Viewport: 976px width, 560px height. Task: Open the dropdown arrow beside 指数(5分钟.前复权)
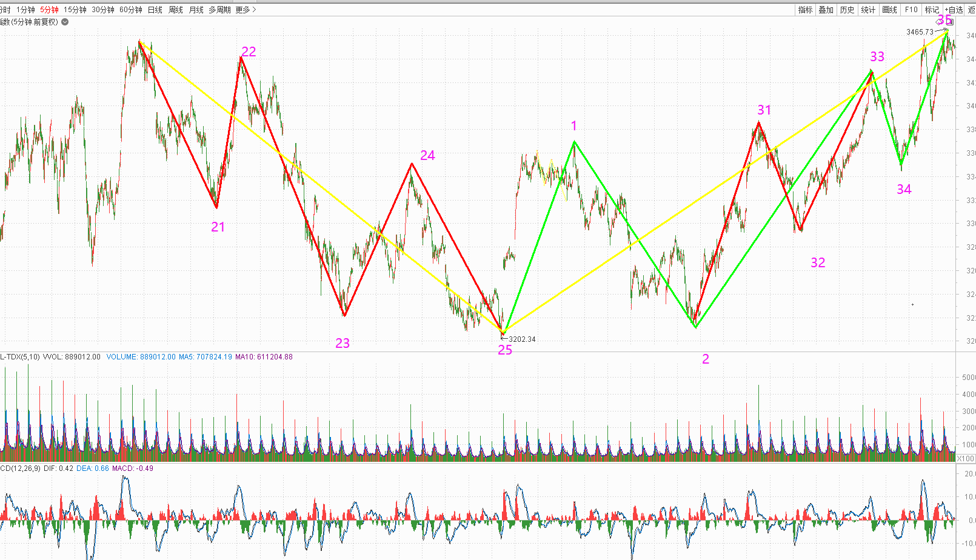(x=65, y=22)
